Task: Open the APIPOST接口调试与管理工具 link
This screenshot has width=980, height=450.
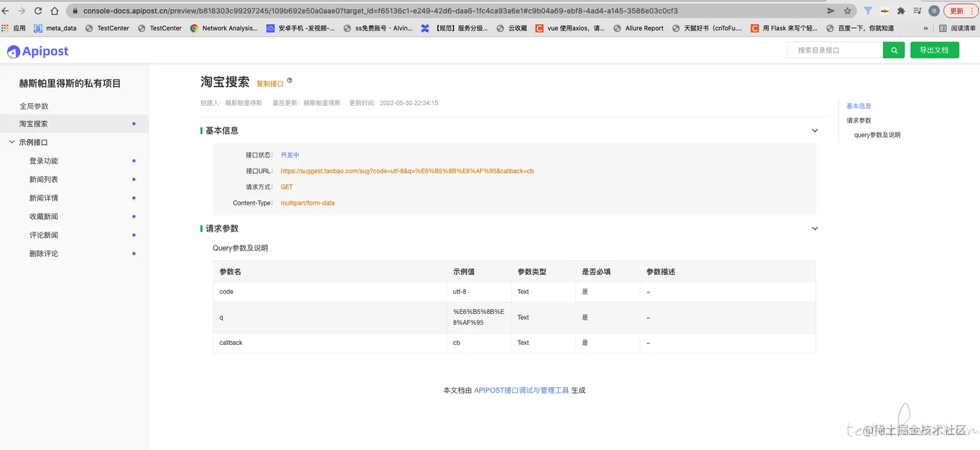Action: pos(521,390)
